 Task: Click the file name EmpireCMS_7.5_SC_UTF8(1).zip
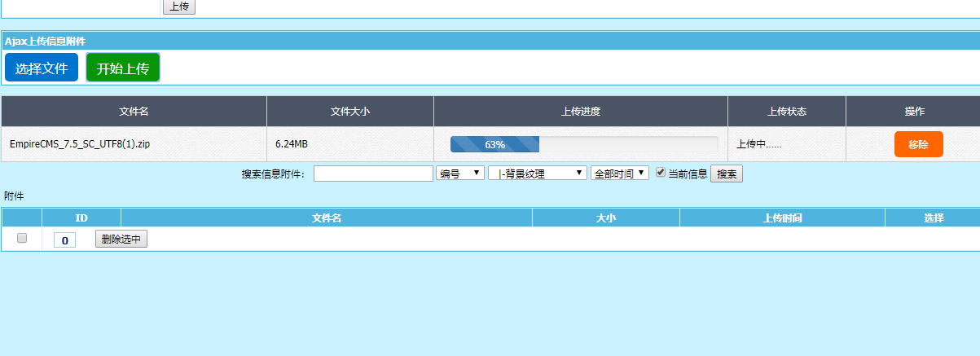click(x=80, y=144)
